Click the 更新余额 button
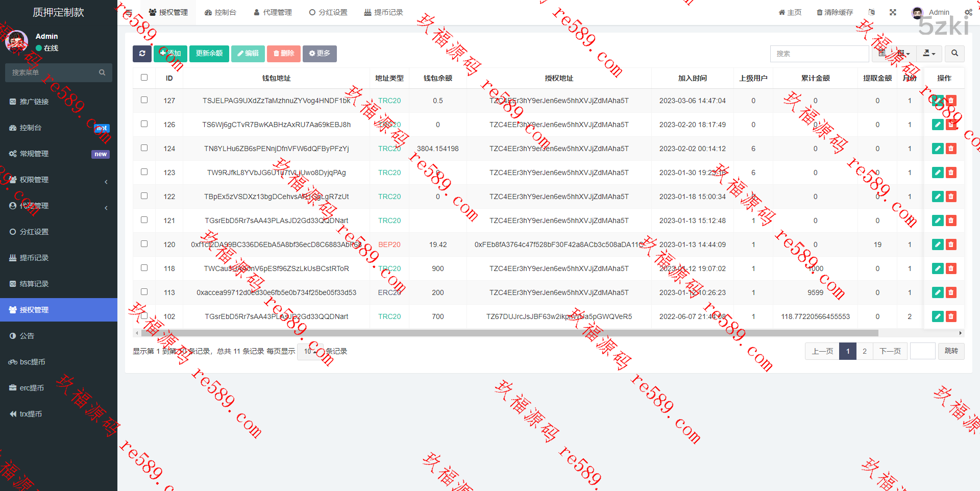 [x=209, y=54]
